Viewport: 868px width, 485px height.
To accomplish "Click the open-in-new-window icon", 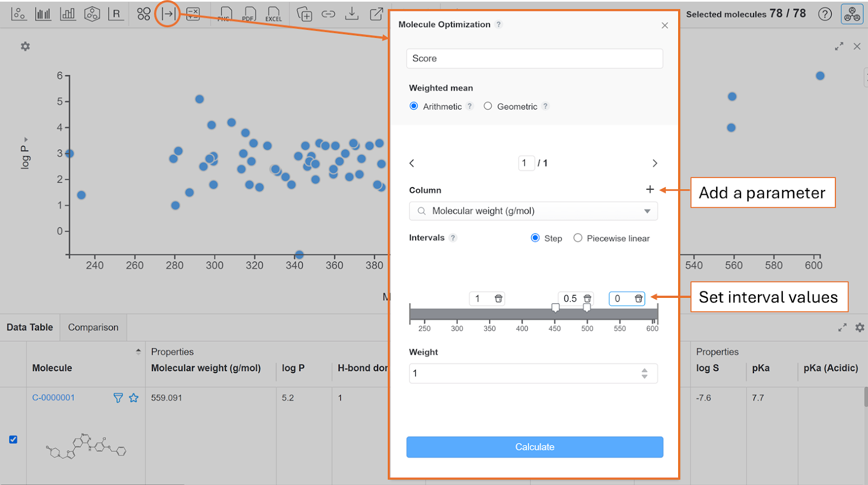I will (376, 14).
